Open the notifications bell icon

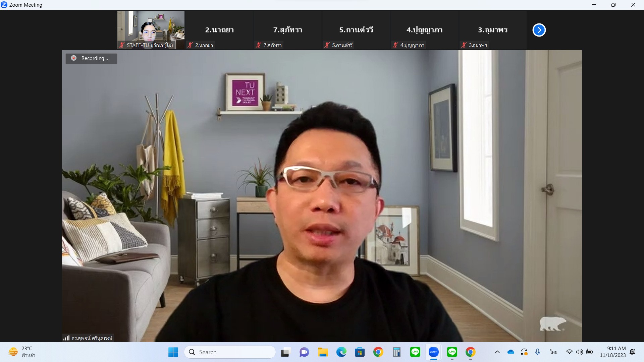coord(633,352)
